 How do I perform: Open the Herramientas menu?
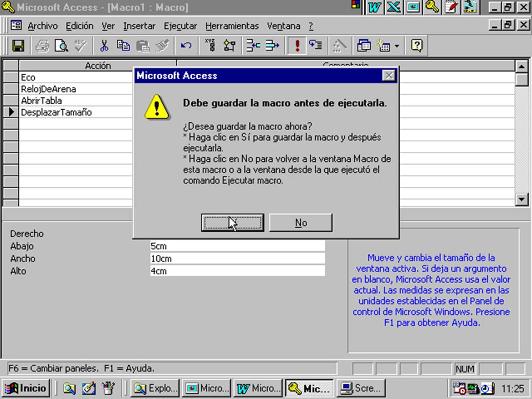(232, 26)
